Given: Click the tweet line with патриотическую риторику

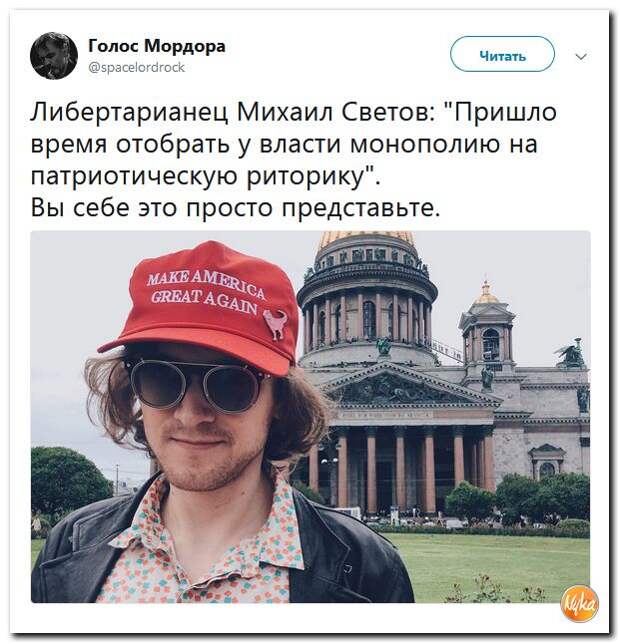Looking at the screenshot, I should point(205,176).
